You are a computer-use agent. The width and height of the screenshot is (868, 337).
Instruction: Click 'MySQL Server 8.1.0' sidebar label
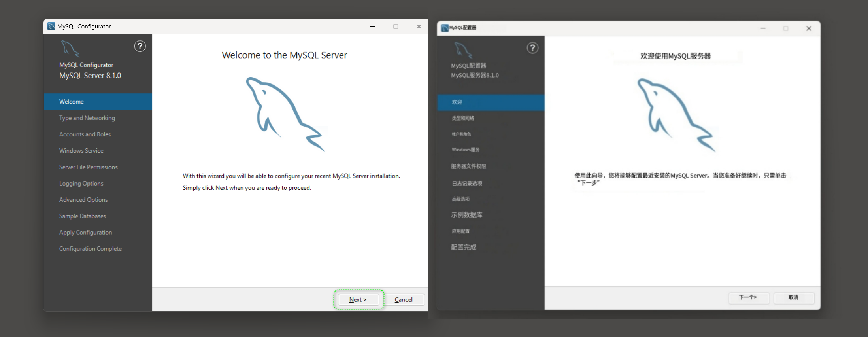(90, 76)
